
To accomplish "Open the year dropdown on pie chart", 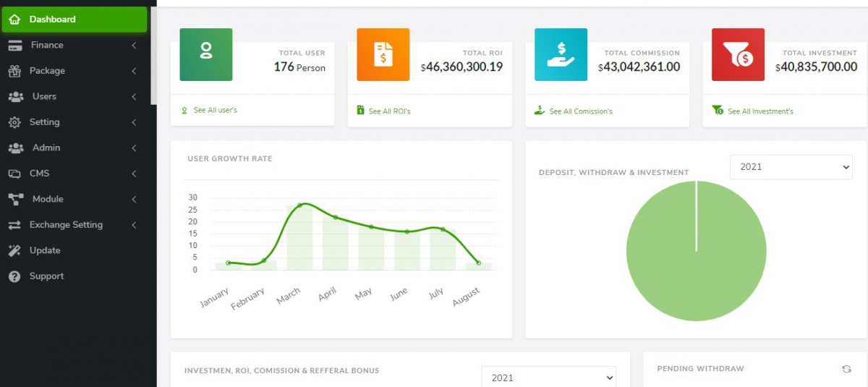I will coord(791,166).
